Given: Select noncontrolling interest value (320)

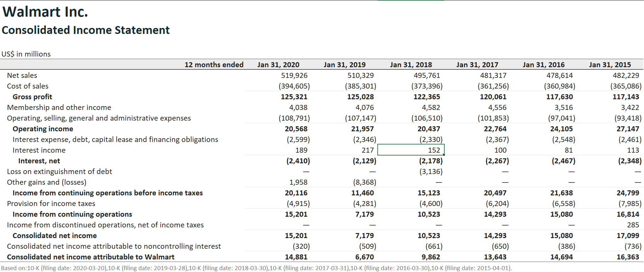Looking at the screenshot, I should click(301, 246).
